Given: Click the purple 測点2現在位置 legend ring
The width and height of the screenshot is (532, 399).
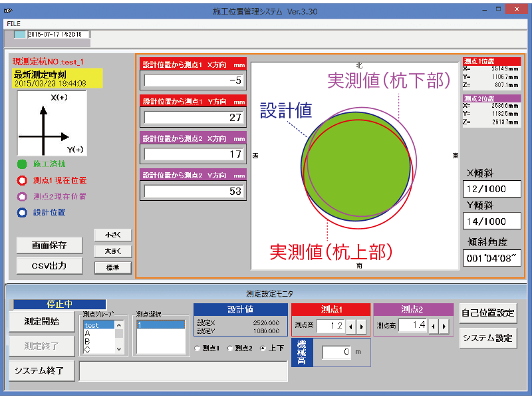Looking at the screenshot, I should [x=22, y=196].
